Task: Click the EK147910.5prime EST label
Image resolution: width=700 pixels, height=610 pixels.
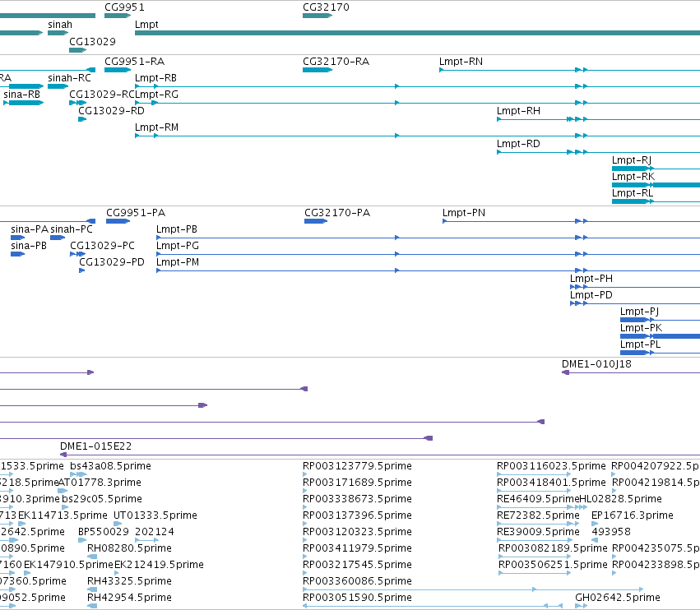Action: coord(69,565)
